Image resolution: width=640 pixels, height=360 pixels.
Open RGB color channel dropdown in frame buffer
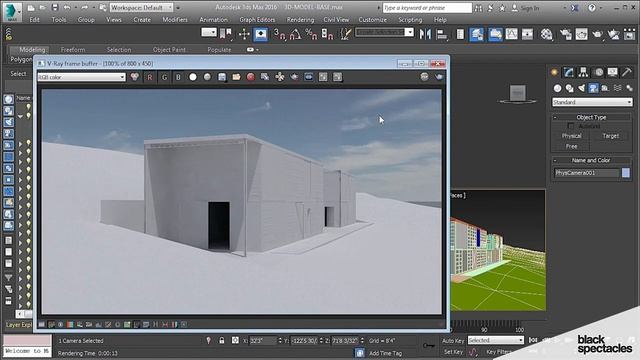pos(81,77)
